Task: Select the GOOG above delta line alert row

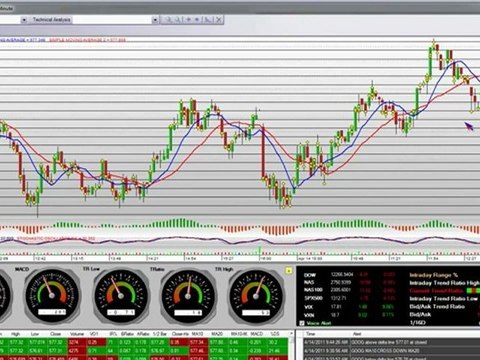Action: [392, 342]
